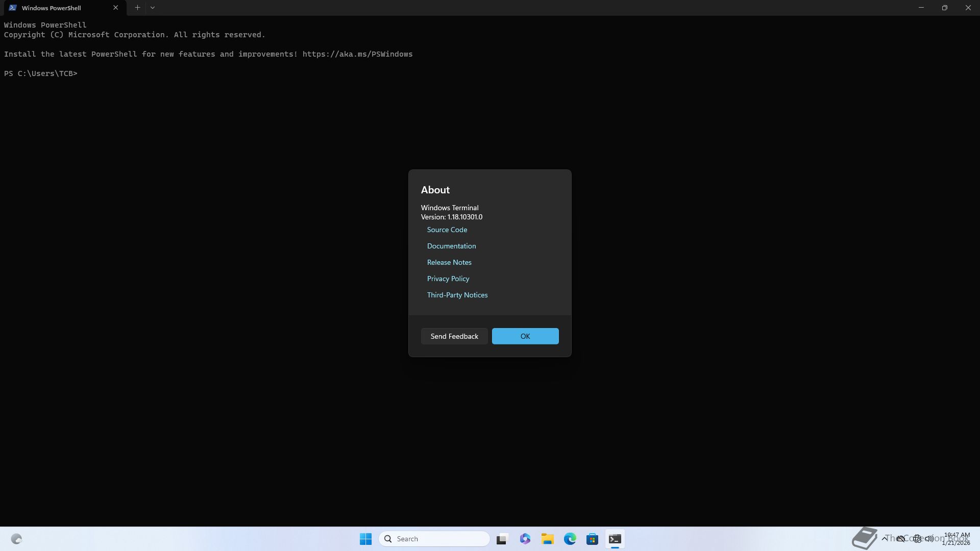Open Microsoft Store from the taskbar

point(592,539)
